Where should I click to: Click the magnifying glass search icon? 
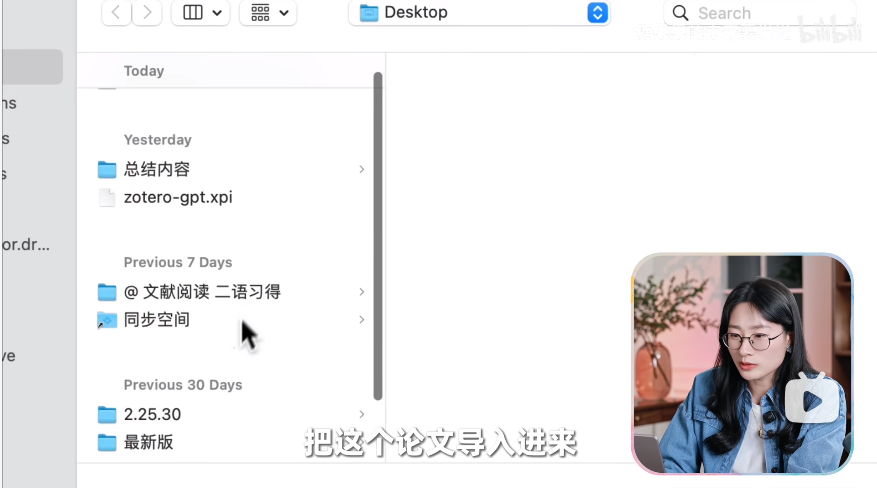[x=680, y=13]
